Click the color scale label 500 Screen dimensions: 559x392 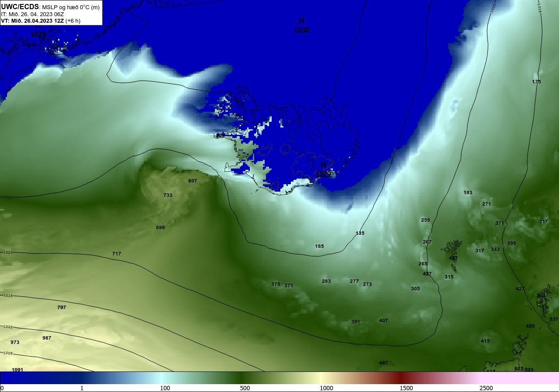[x=245, y=388]
